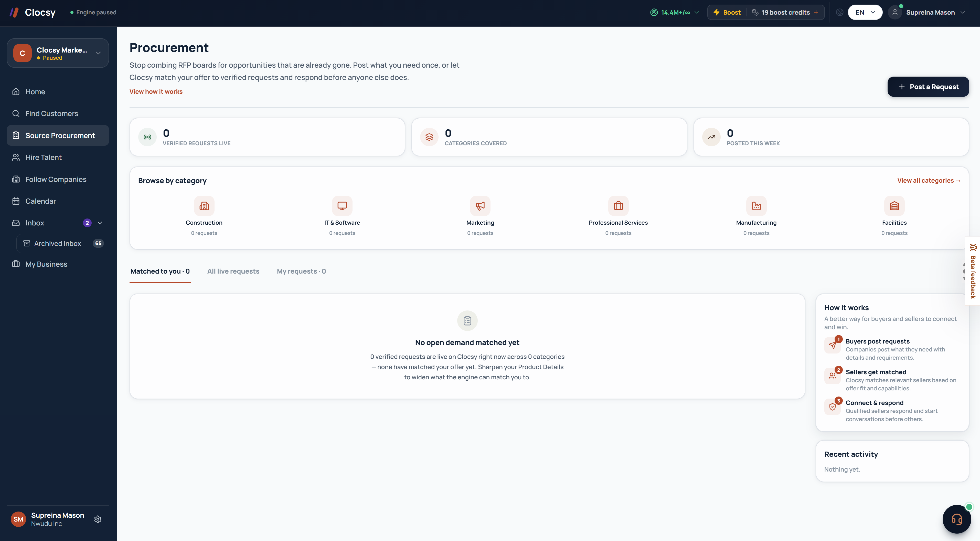Open Follow Companies page
Screen dimensions: 980x541
click(58, 179)
